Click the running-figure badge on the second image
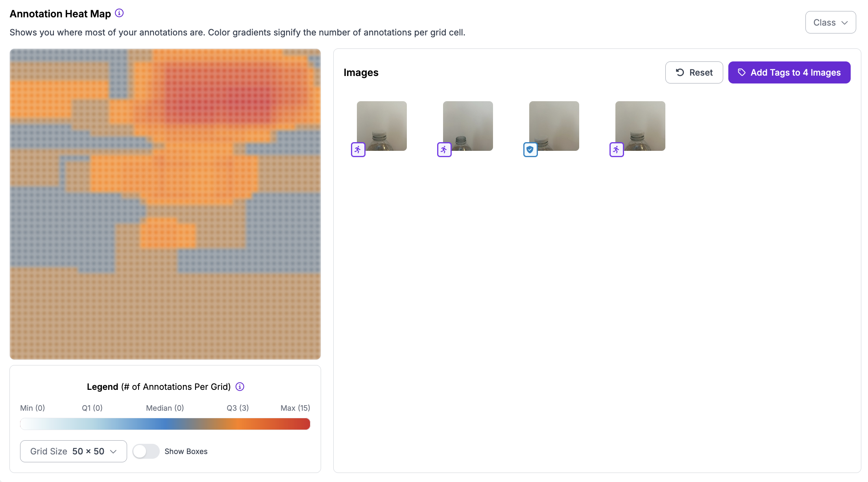Viewport: 868px width, 482px height. point(444,150)
